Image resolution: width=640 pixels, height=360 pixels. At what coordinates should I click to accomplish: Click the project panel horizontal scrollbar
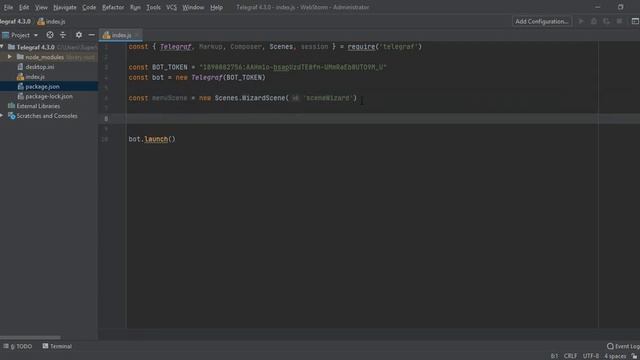click(30, 337)
